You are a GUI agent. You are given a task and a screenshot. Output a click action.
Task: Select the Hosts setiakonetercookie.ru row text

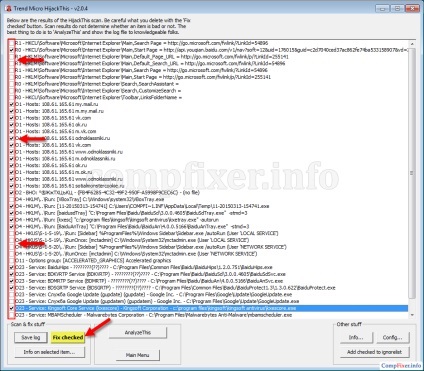70,186
